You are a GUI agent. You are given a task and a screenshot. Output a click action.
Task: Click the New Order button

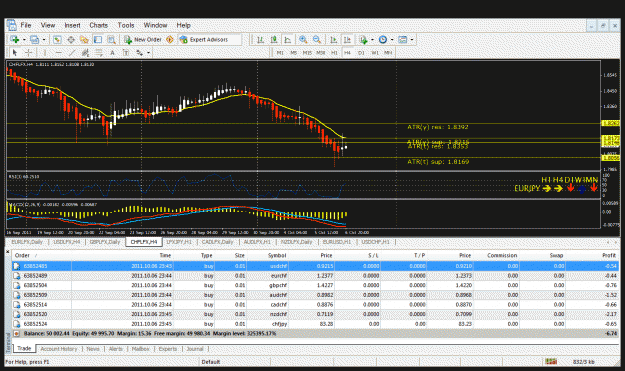point(143,39)
